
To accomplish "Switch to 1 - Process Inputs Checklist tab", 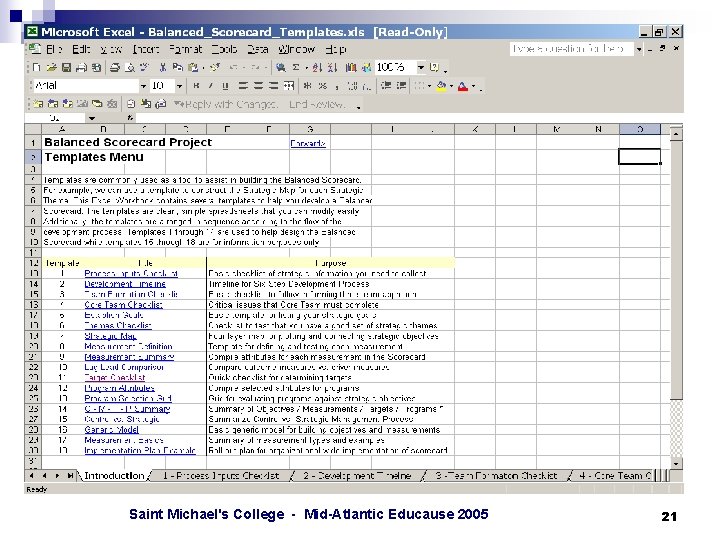I will coord(221,476).
